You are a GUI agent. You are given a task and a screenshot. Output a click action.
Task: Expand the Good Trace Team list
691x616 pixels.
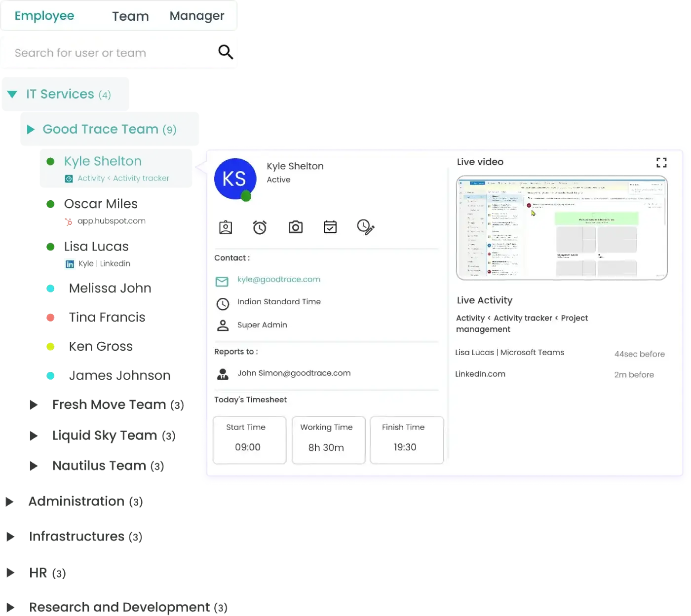(x=31, y=129)
